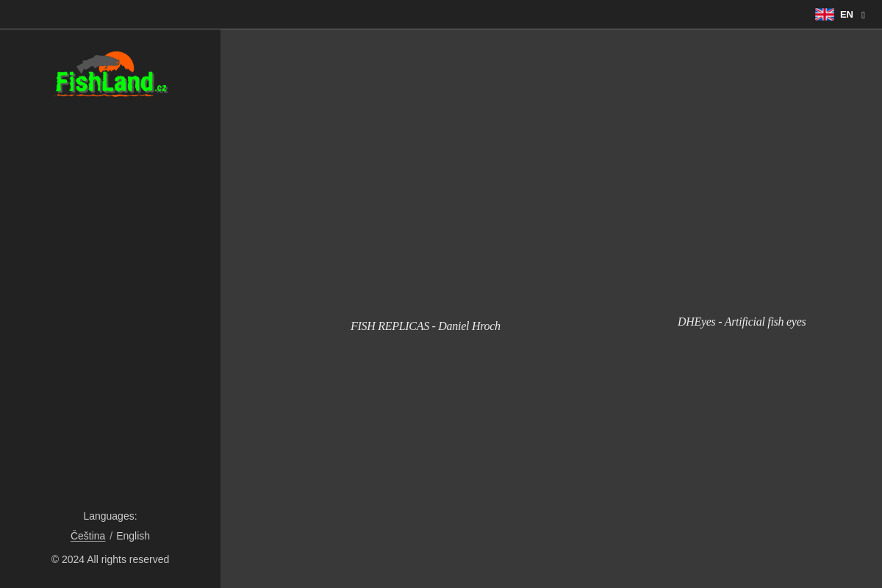The image size is (882, 588).
Task: Click the Languages: label
Action: 110,516
